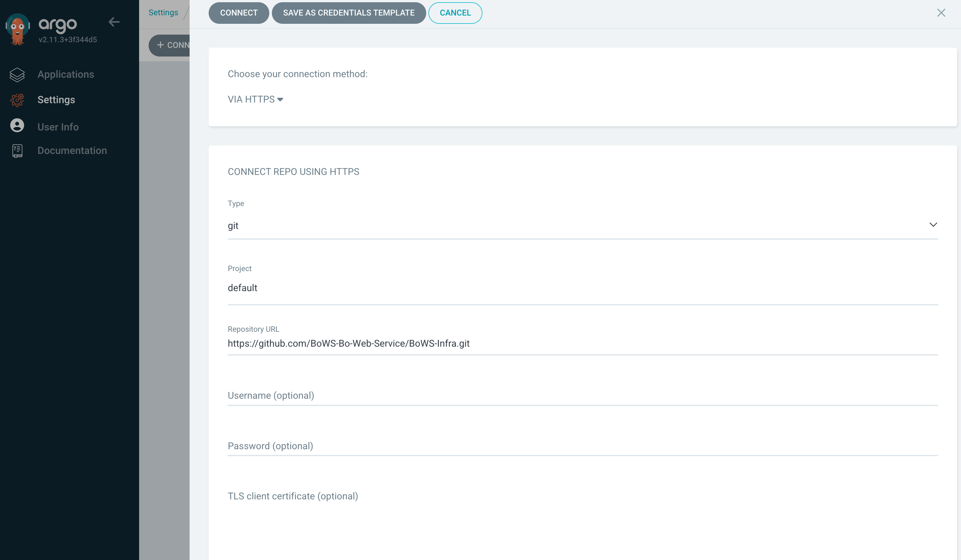Click the Settings breadcrumb link
Screen dimensions: 961x560
(x=163, y=13)
